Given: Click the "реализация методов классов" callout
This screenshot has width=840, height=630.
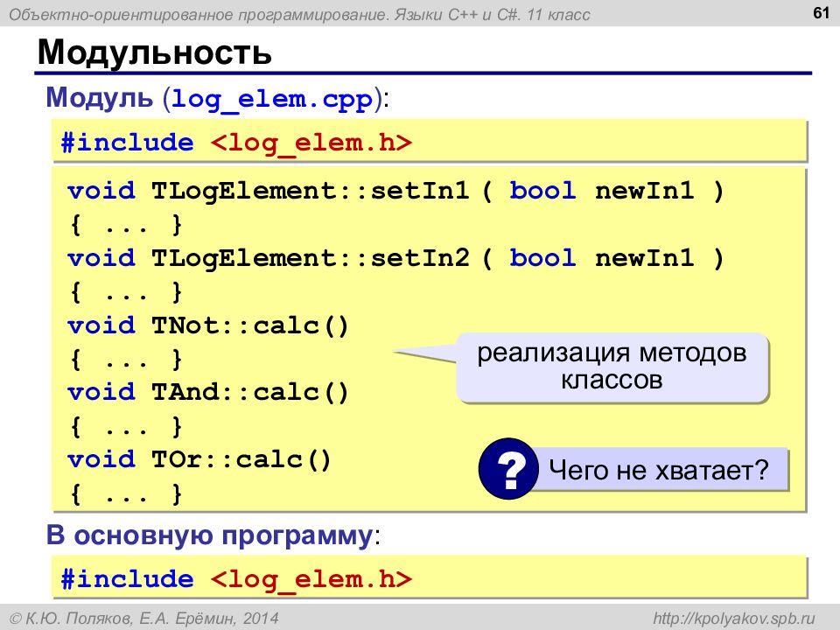Looking at the screenshot, I should [x=612, y=367].
